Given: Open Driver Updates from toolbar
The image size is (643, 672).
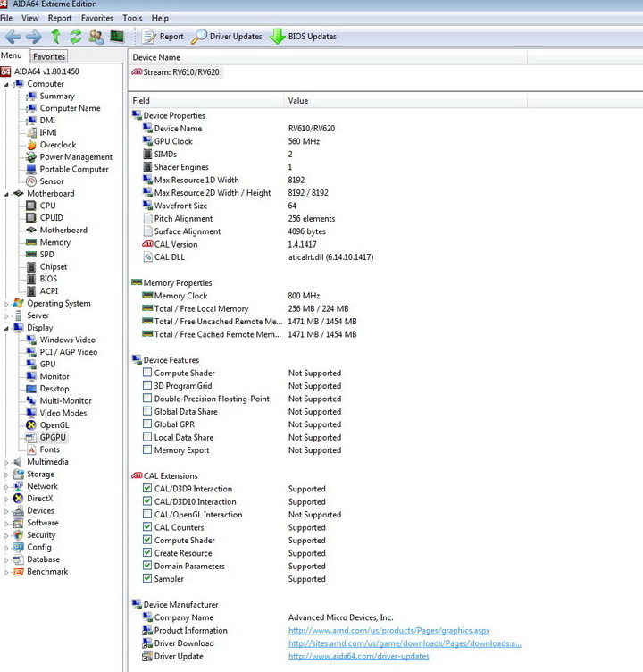Looking at the screenshot, I should click(x=227, y=37).
